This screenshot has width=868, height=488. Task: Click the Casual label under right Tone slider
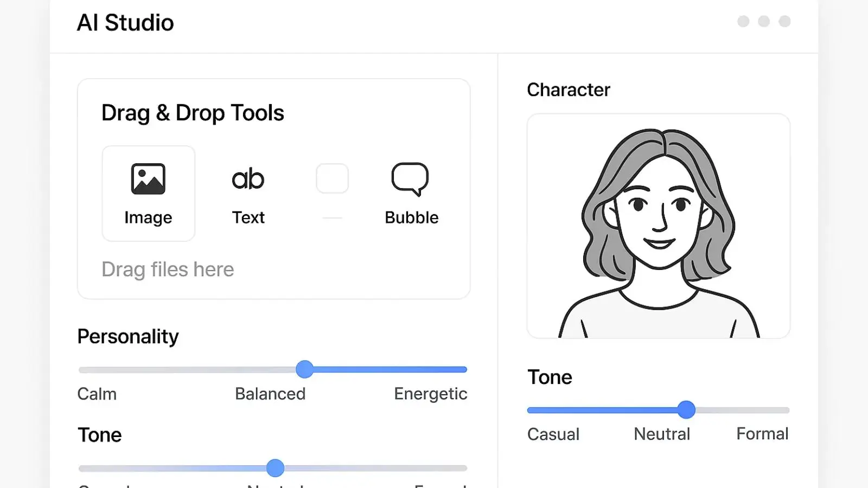[x=553, y=434]
